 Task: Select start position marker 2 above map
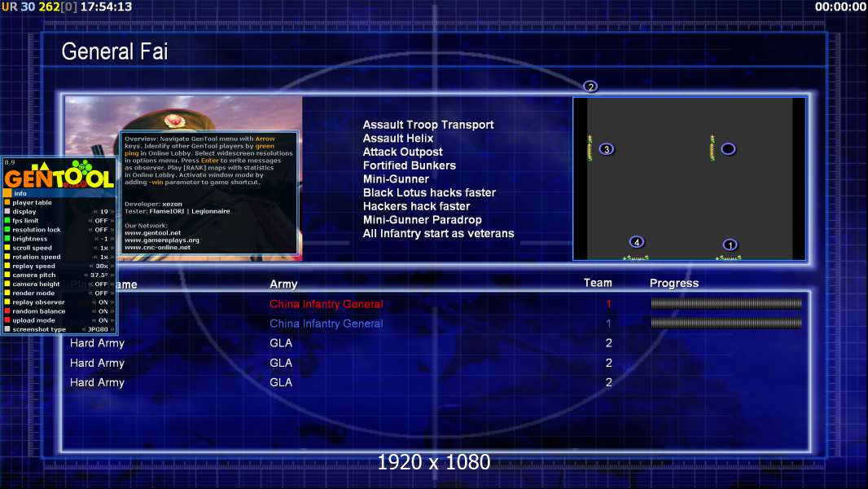(x=590, y=86)
